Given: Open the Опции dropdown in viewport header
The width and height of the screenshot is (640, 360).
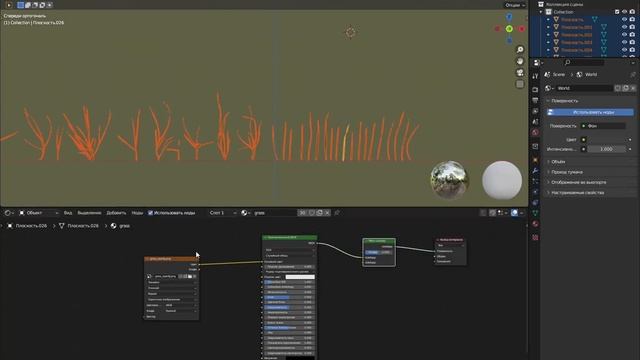Looking at the screenshot, I should tap(515, 5).
